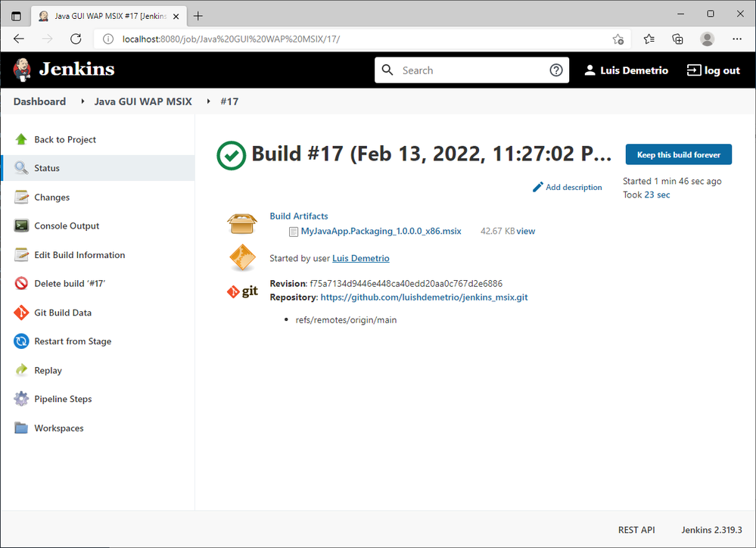Viewport: 756px width, 548px height.
Task: Click the red Delete build icon
Action: click(21, 283)
